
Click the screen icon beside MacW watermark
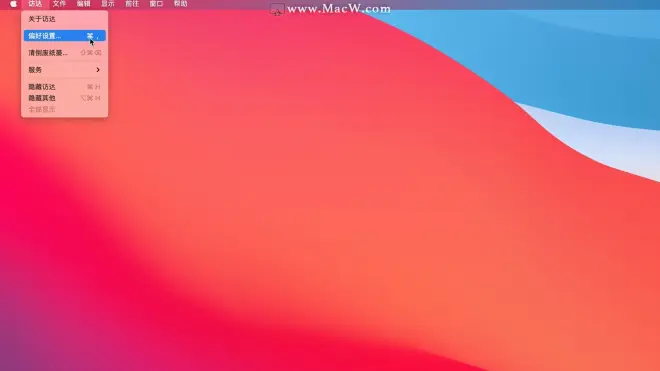[277, 9]
